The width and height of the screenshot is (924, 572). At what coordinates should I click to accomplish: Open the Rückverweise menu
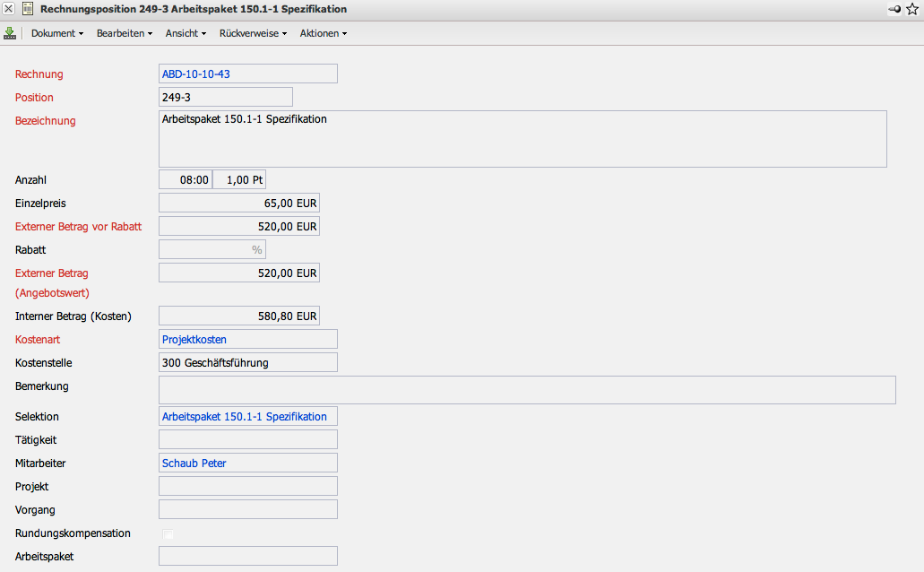253,33
